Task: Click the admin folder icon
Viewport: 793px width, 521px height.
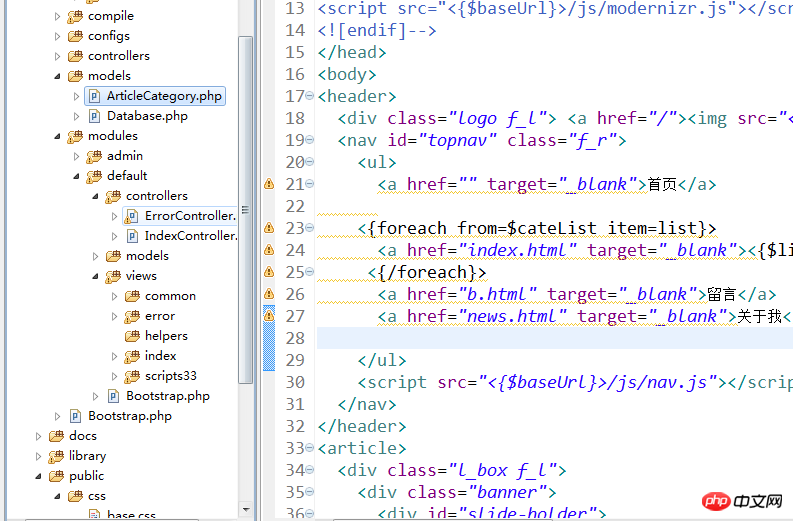Action: coord(94,156)
